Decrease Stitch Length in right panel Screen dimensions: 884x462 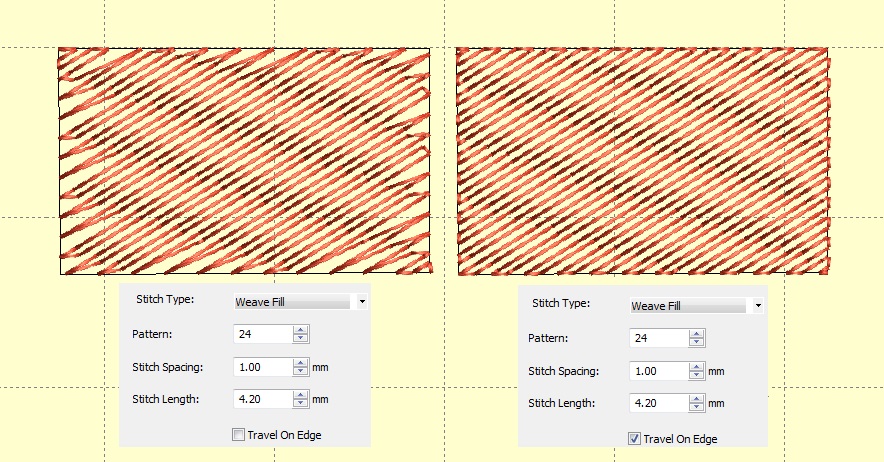coord(696,407)
